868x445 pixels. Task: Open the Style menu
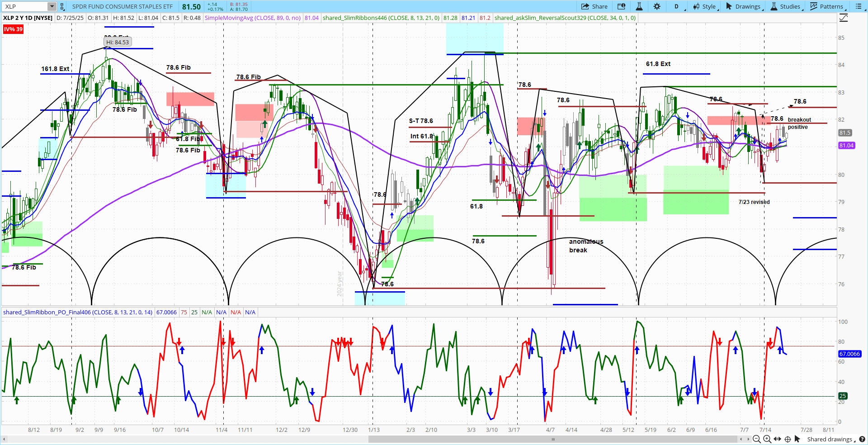[x=705, y=6]
